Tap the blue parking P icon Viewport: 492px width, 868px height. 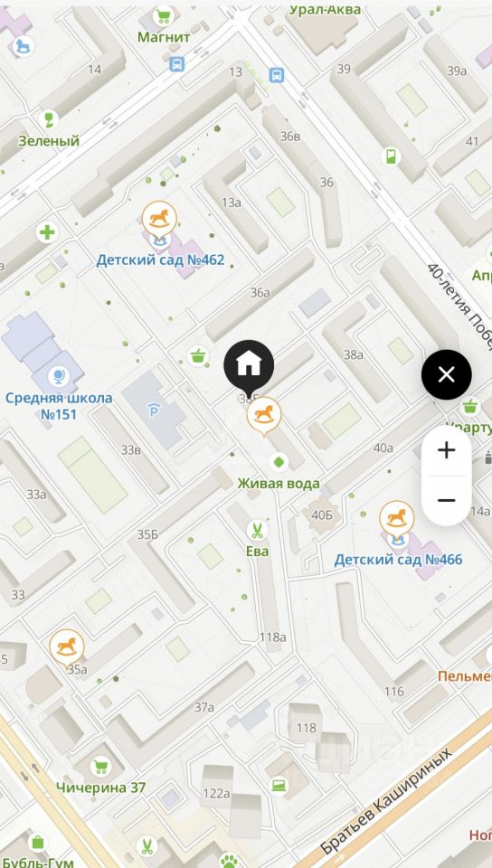154,410
